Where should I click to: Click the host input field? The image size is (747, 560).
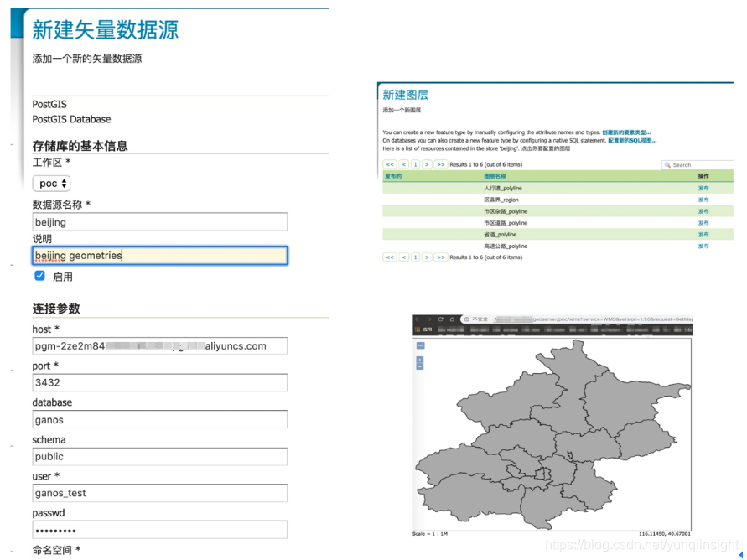click(160, 346)
